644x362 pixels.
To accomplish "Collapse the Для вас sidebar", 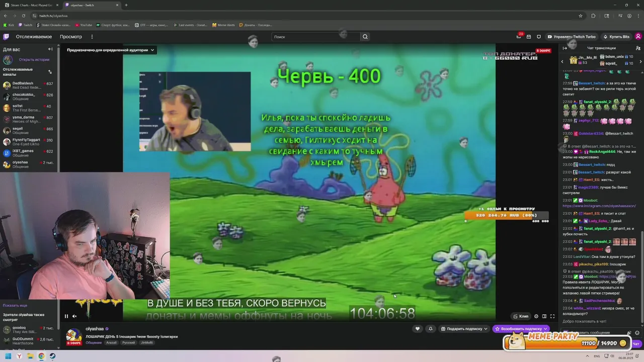I will point(50,49).
